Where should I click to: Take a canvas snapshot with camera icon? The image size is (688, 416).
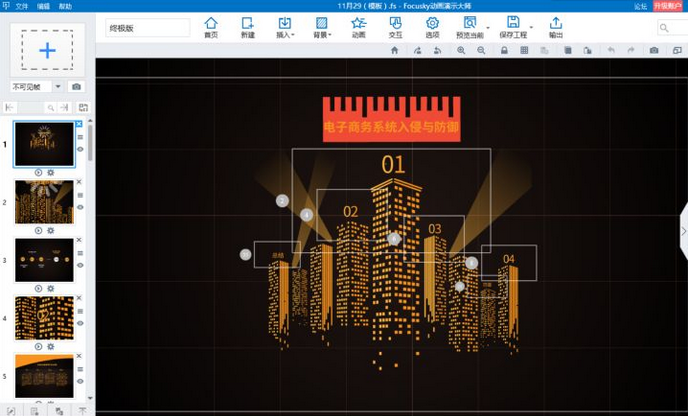coord(654,50)
